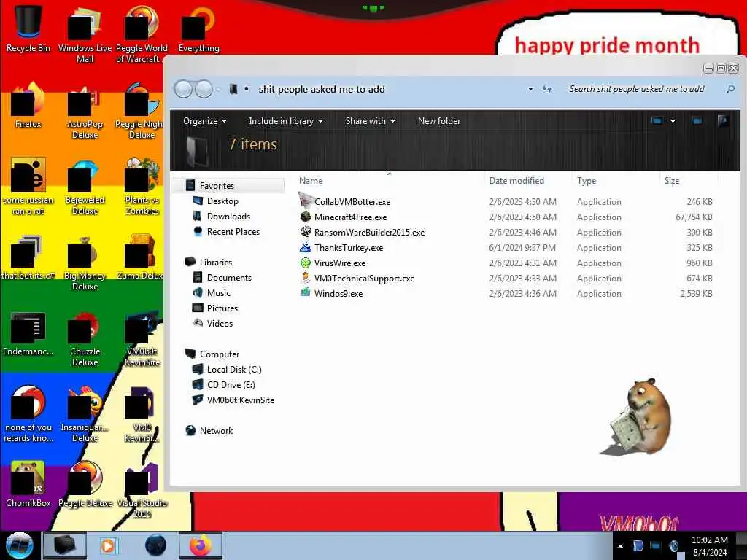Sort by the Size column header
Viewport: 747px width, 560px height.
pos(672,181)
